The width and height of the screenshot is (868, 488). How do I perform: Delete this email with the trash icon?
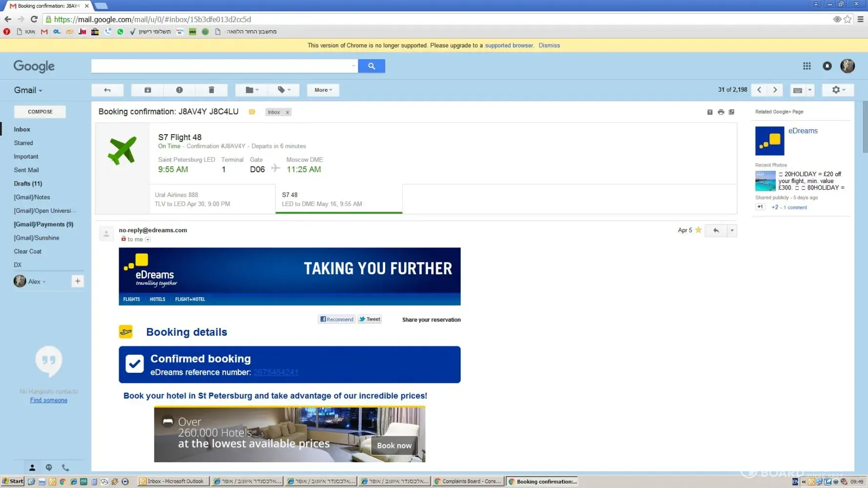coord(211,90)
